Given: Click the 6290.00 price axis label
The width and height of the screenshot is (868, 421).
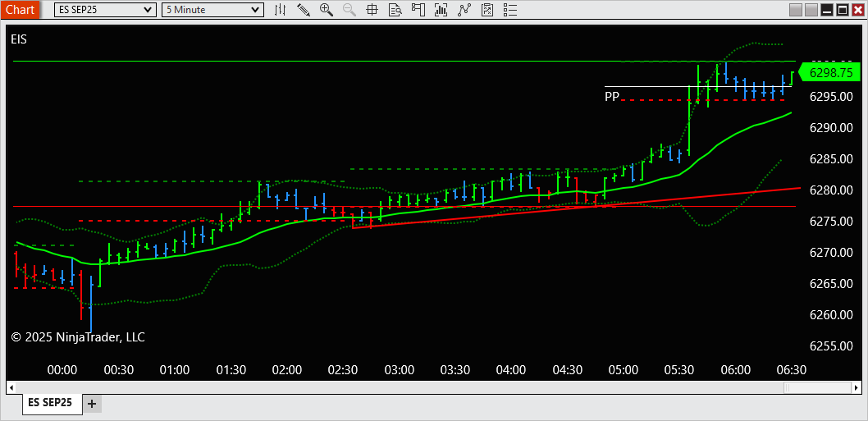Looking at the screenshot, I should pos(831,128).
